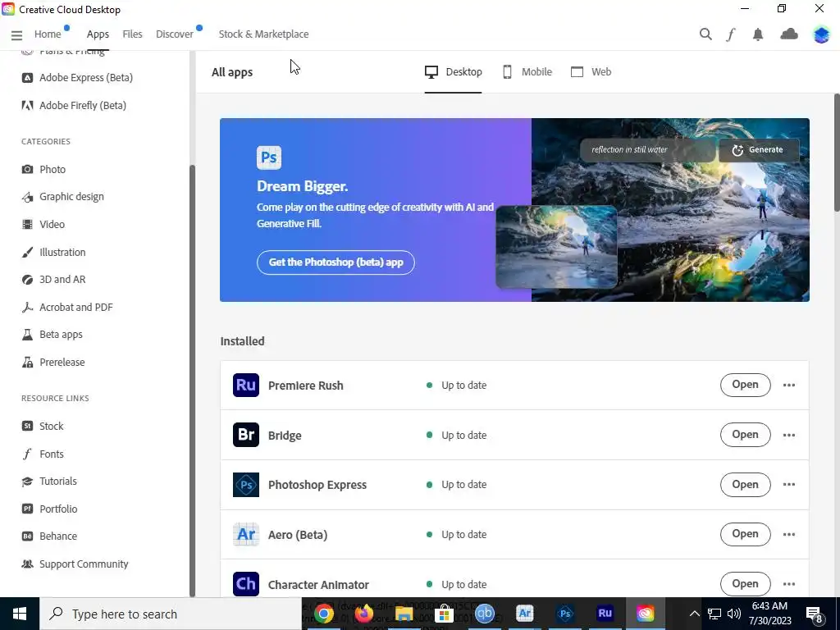Viewport: 840px width, 630px height.
Task: Open the hamburger menu icon
Action: click(x=16, y=35)
